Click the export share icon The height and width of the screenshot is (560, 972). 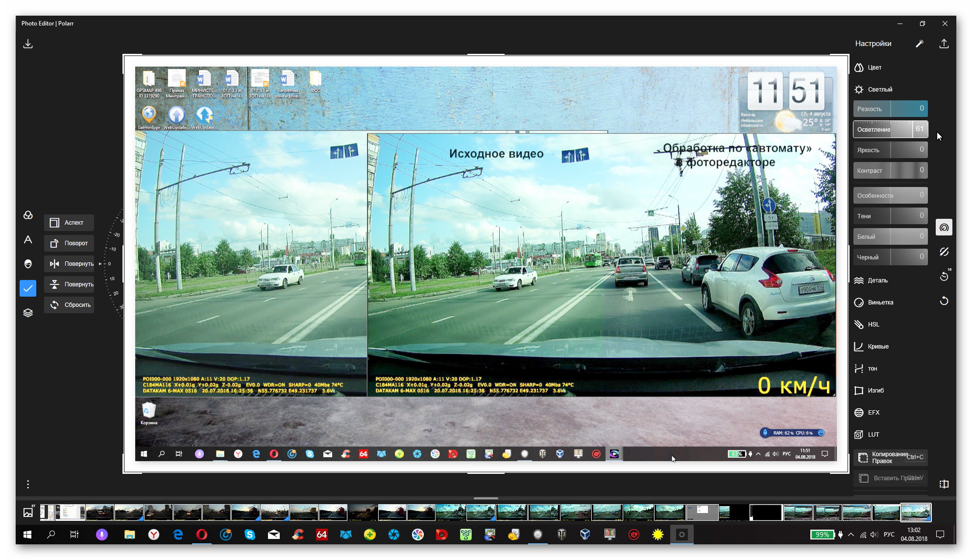coord(944,44)
